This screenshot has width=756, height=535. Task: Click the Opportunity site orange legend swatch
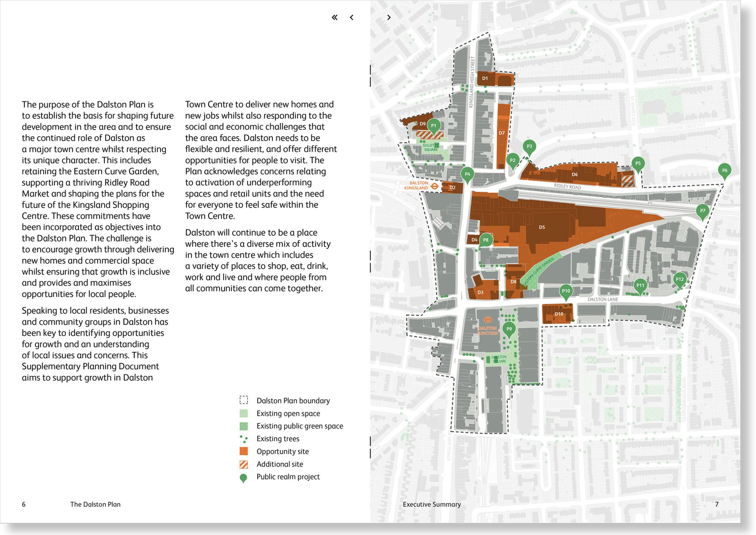[x=244, y=451]
